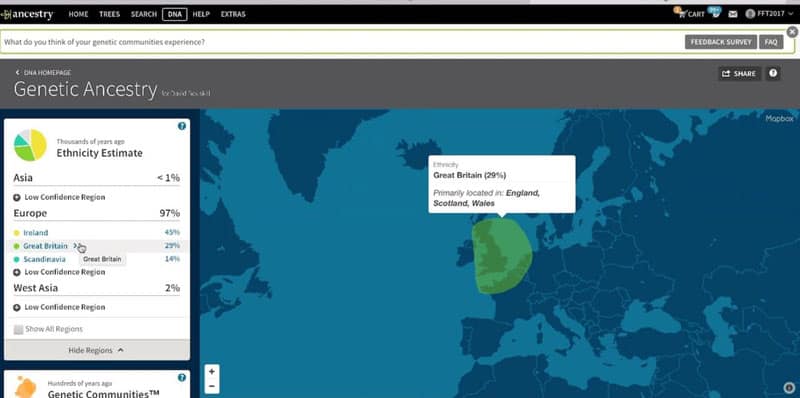Click the Europe 97% heading row
This screenshot has width=800, height=398.
click(96, 213)
